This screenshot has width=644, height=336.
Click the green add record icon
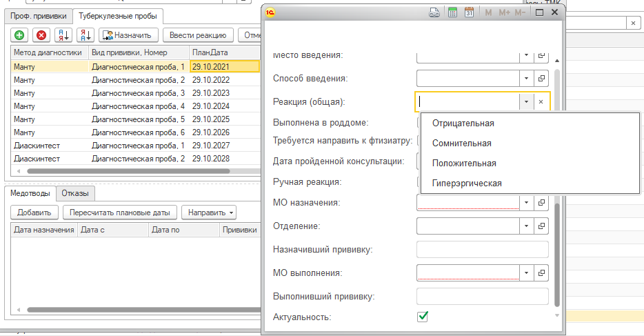(x=19, y=35)
